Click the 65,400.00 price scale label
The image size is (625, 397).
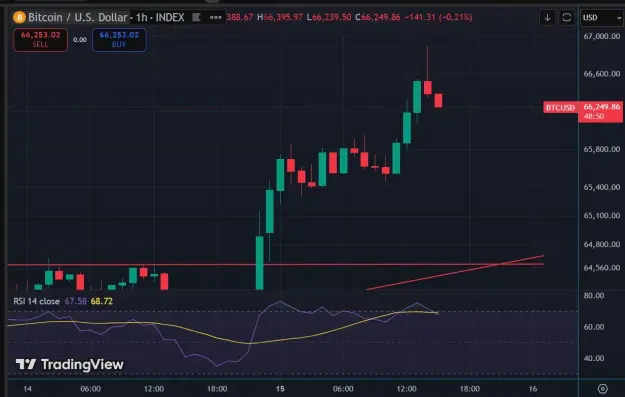tap(602, 187)
